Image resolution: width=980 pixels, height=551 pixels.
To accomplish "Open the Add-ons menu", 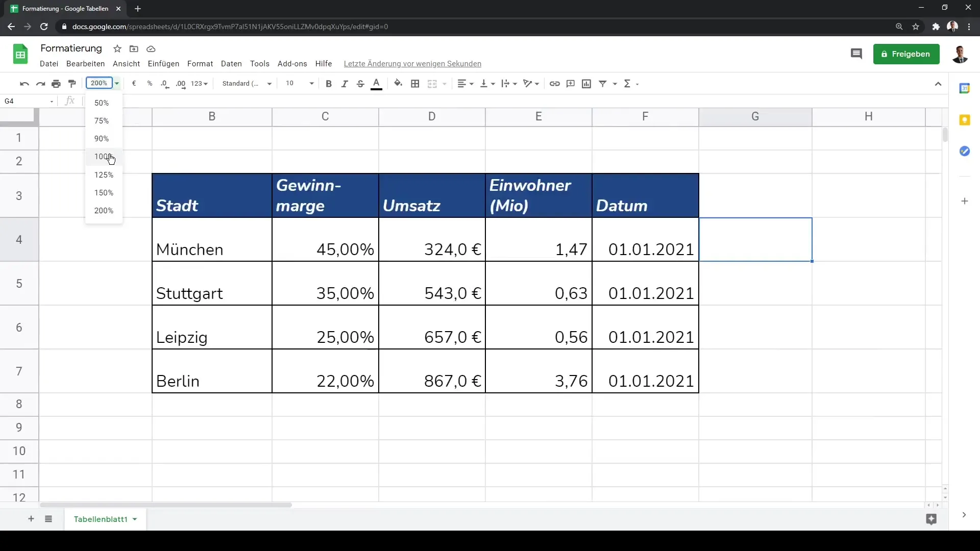I will click(x=292, y=64).
